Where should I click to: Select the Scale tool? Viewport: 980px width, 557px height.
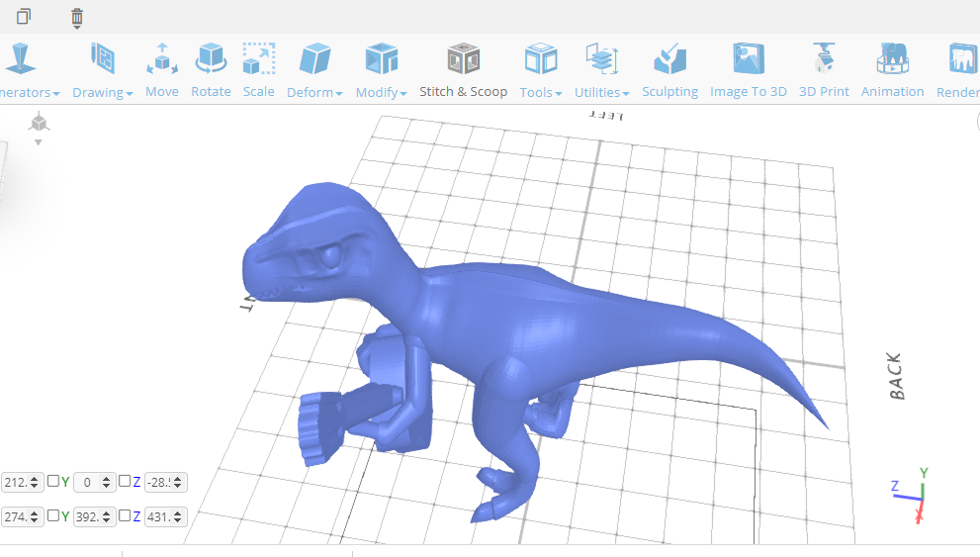click(x=259, y=70)
